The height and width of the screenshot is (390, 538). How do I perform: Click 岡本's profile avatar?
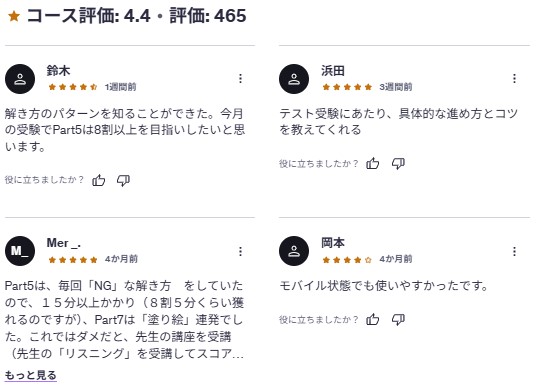point(294,251)
